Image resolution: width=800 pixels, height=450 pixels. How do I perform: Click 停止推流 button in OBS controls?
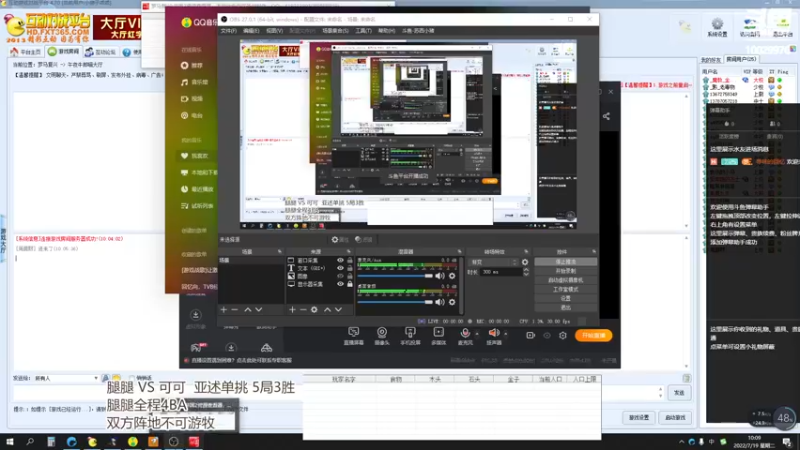pos(565,262)
